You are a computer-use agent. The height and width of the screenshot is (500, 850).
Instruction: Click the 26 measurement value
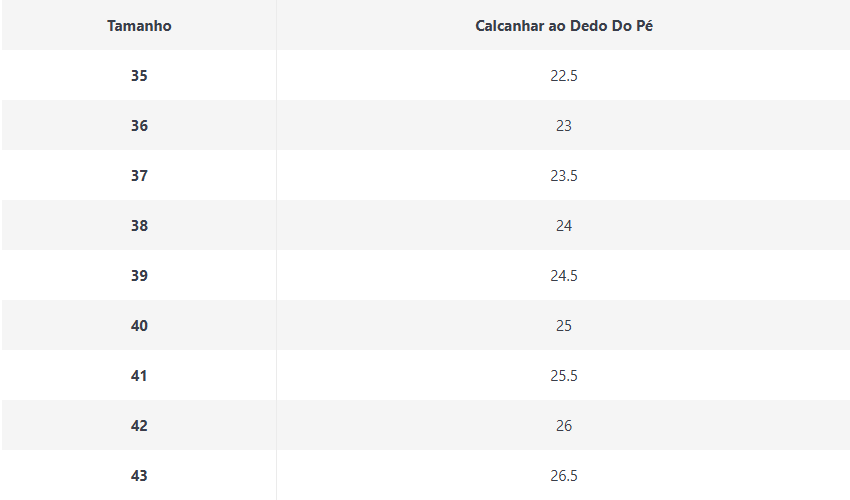coord(564,425)
